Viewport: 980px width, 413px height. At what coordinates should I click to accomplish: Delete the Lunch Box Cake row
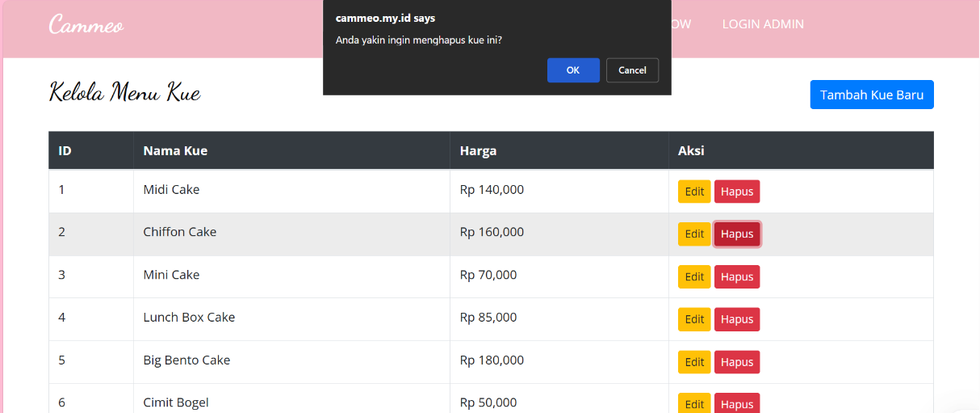coord(736,319)
